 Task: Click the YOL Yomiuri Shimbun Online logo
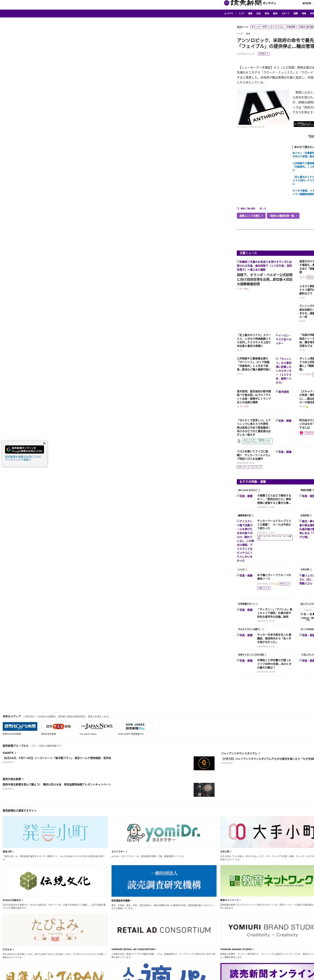(x=250, y=3)
